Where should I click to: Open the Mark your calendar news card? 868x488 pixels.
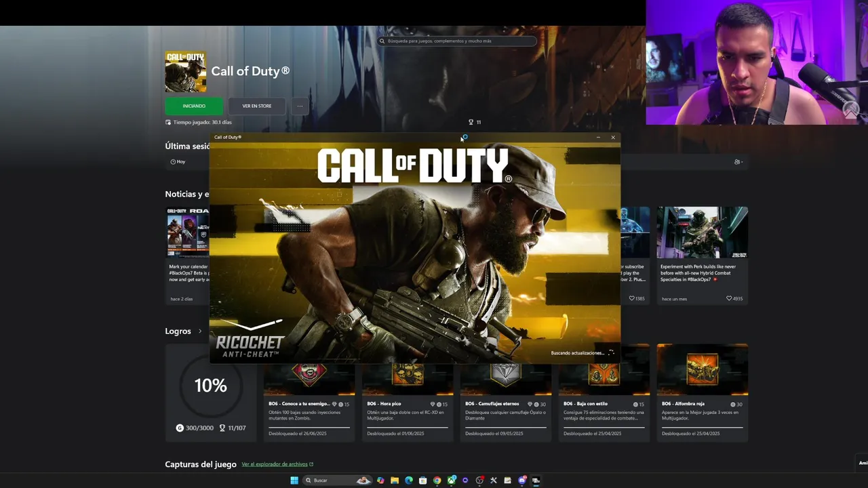point(187,256)
